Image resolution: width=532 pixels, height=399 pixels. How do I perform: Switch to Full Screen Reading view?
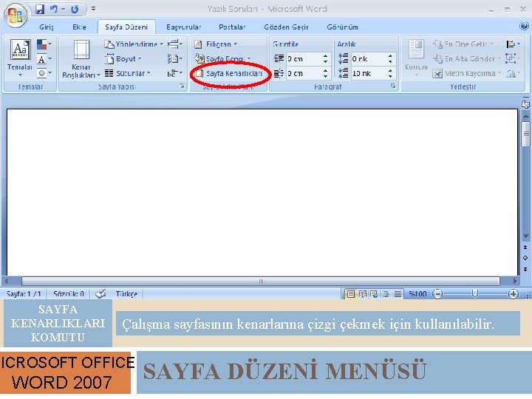[x=362, y=294]
